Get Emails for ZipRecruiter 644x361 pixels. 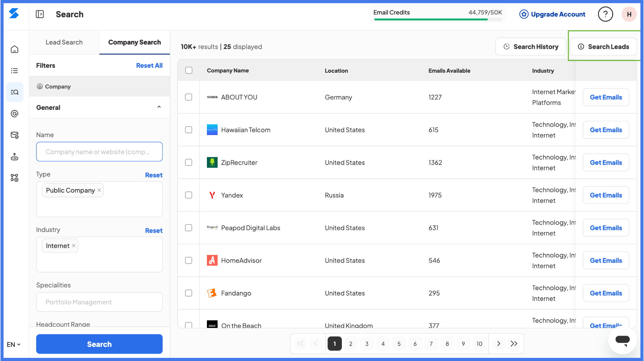[606, 162]
